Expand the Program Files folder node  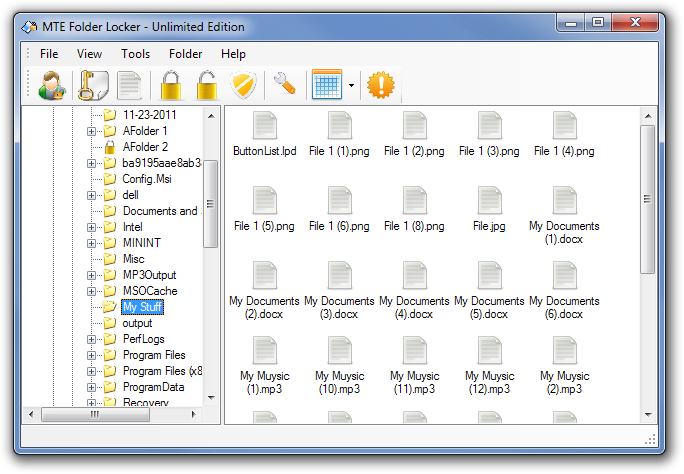click(91, 355)
